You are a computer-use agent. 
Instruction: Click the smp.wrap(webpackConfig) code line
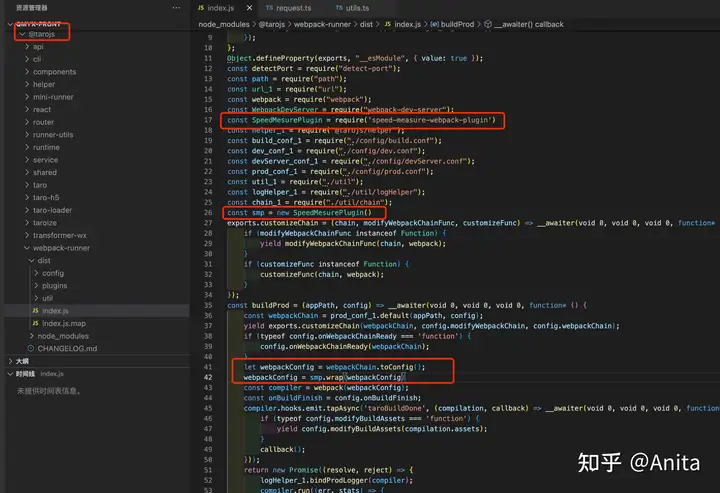[324, 377]
